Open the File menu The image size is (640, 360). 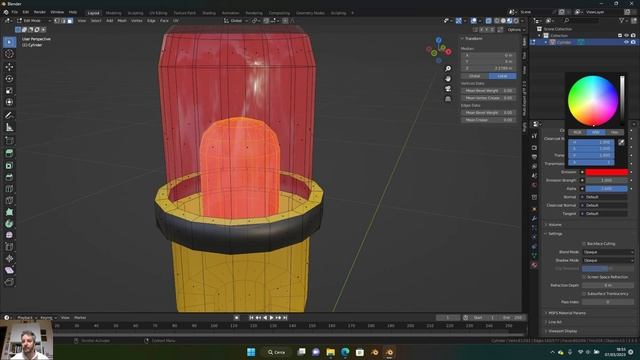(x=15, y=12)
